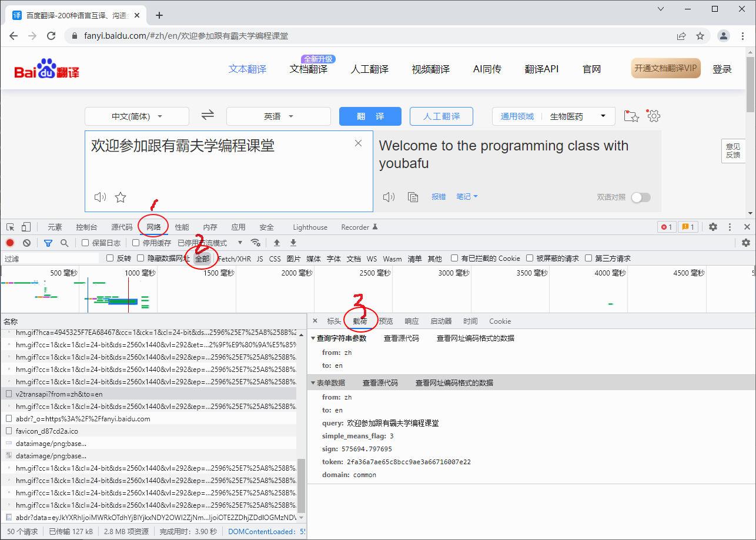Viewport: 756px width, 540px height.
Task: Copy the translation result icon
Action: click(x=413, y=197)
